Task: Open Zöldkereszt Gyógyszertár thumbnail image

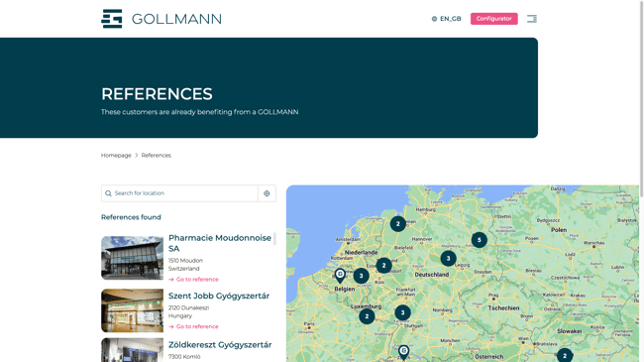Action: pyautogui.click(x=132, y=350)
